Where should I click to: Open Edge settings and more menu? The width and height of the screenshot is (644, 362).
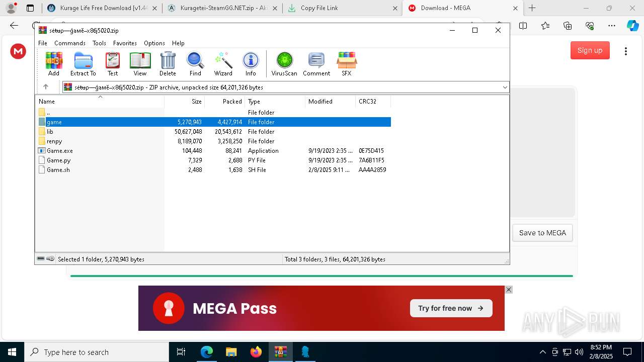point(612,26)
